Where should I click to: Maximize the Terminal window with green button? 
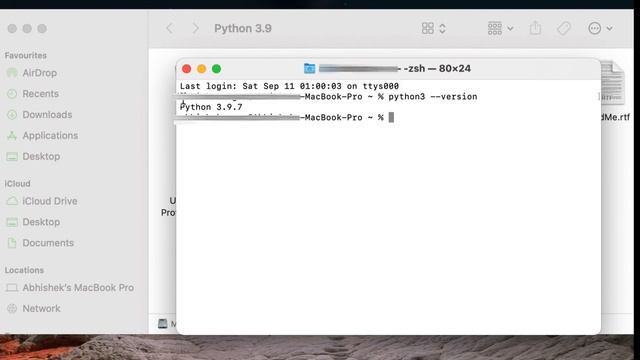(216, 69)
